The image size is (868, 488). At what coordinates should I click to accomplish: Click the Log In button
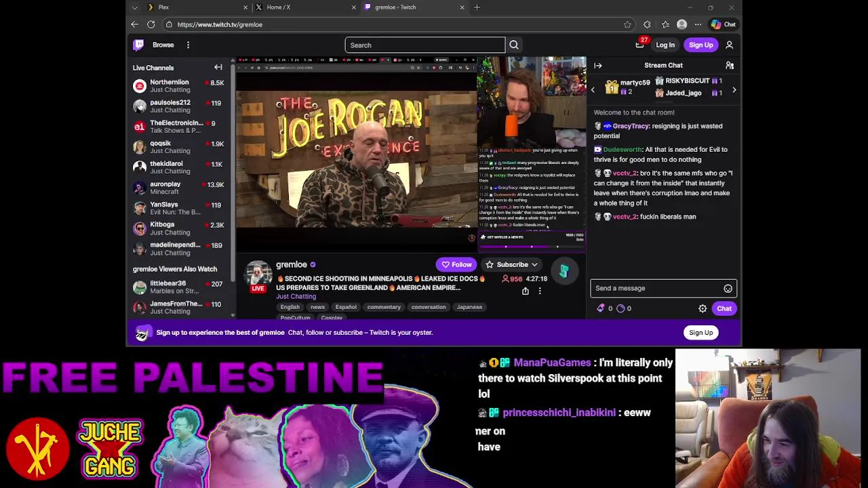point(665,45)
